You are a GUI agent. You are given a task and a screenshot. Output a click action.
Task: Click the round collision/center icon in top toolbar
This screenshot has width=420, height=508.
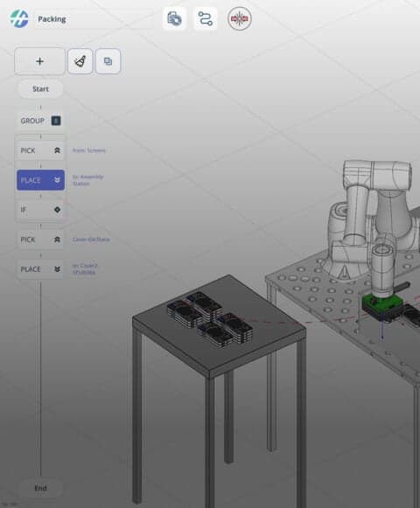(240, 18)
